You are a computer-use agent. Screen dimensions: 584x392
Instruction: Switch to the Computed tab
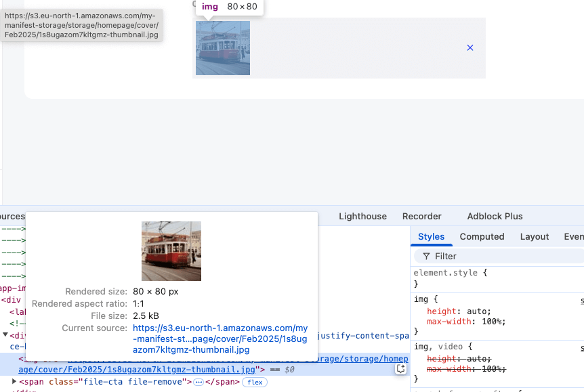[482, 236]
